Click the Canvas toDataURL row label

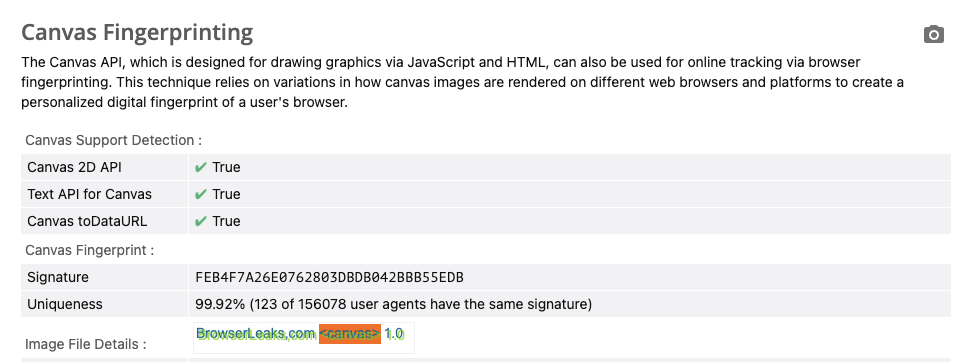click(87, 222)
